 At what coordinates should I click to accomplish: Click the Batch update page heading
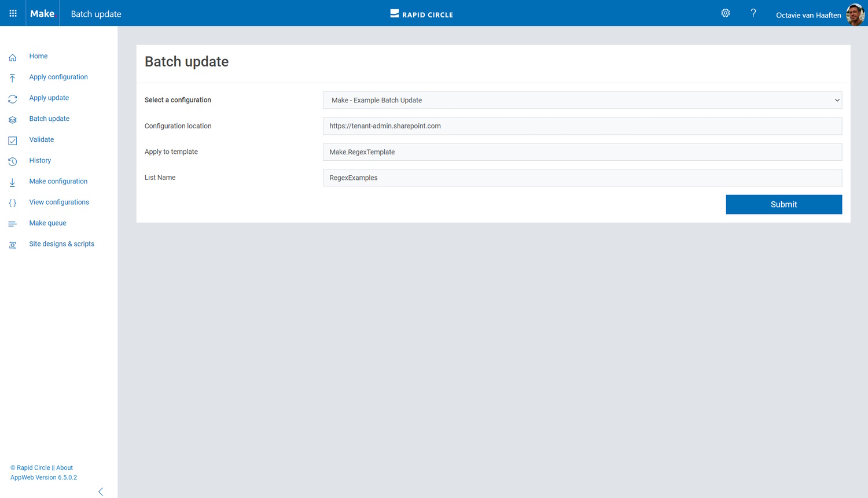coord(186,61)
